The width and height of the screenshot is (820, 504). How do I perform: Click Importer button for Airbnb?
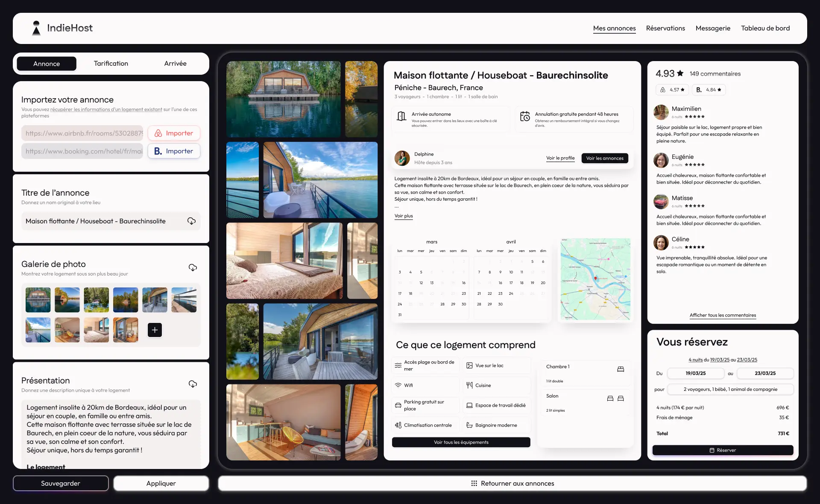point(174,133)
